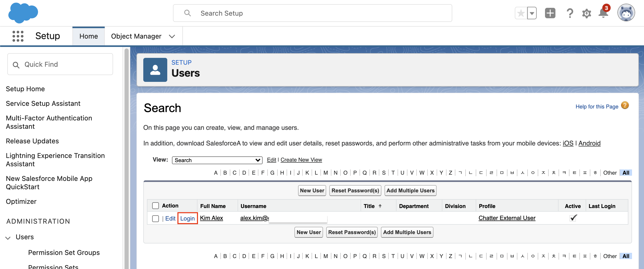Screen dimensions: 644x269
Task: Open the Chatter External User profile
Action: [x=507, y=218]
